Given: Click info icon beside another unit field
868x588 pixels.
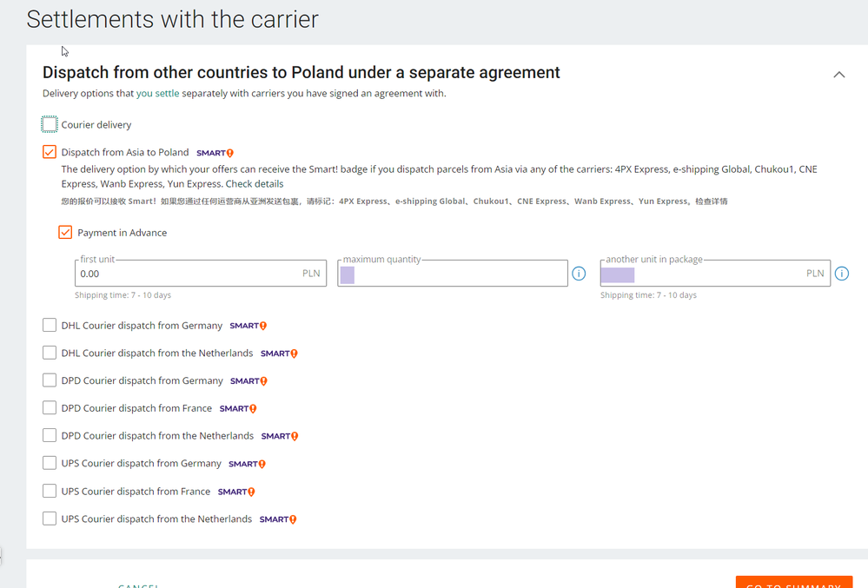Looking at the screenshot, I should [x=841, y=274].
